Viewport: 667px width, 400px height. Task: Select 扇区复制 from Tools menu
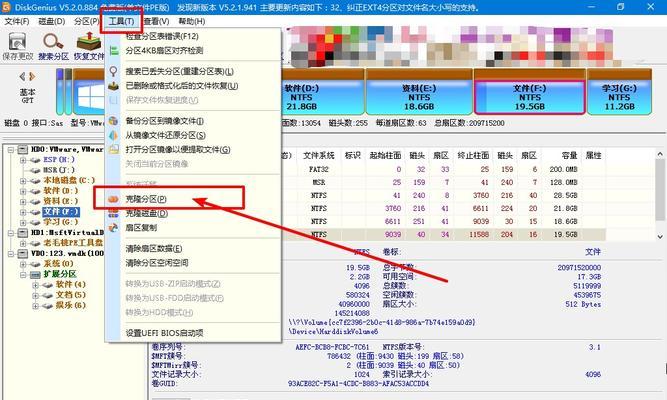coord(141,228)
